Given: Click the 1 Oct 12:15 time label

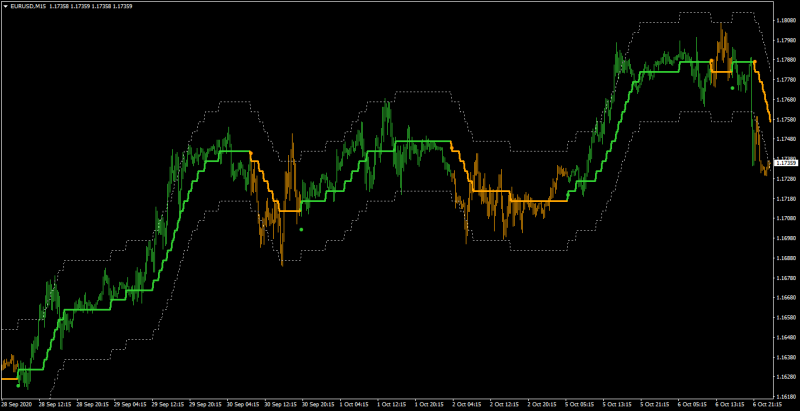Looking at the screenshot, I should (x=393, y=403).
